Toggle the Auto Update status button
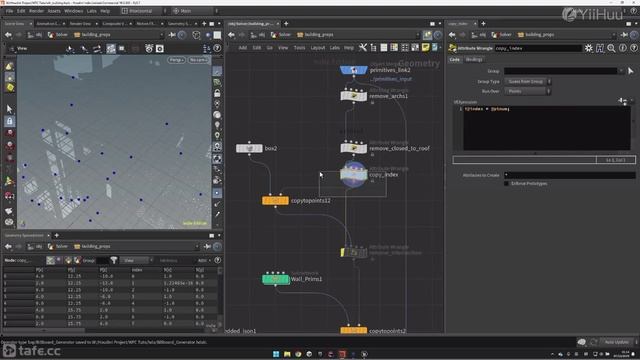 coord(616,342)
